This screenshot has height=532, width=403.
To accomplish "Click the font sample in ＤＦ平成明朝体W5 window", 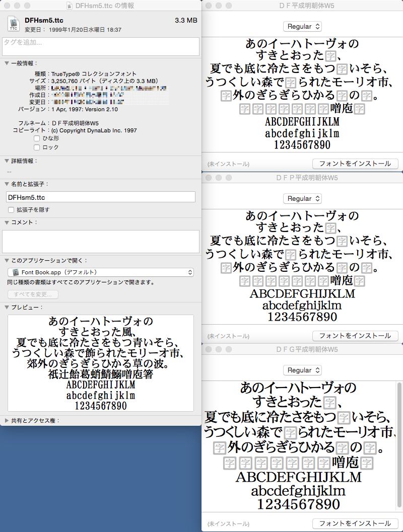I will pyautogui.click(x=302, y=94).
